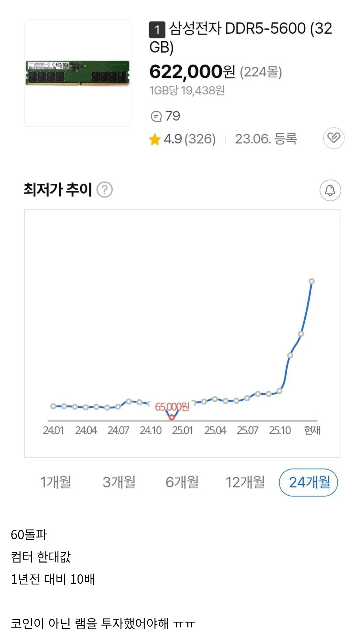The width and height of the screenshot is (364, 636).
Task: Click the 65,000원 lowest point marker
Action: point(172,417)
